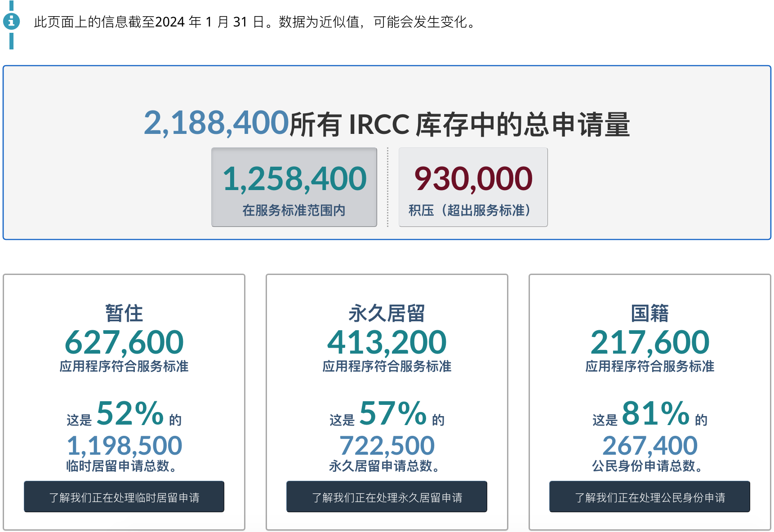This screenshot has width=774, height=532.
Task: Click the 627,600 figure in 暂住 card
Action: pos(124,342)
